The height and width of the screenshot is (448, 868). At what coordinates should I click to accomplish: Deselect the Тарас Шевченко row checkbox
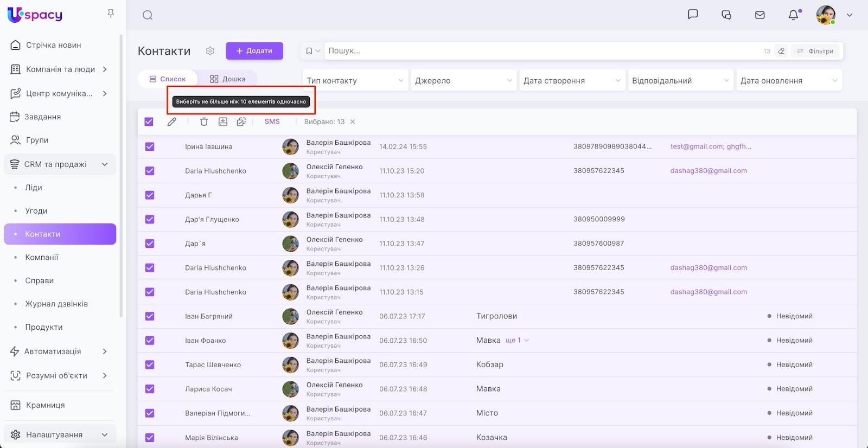coord(150,365)
